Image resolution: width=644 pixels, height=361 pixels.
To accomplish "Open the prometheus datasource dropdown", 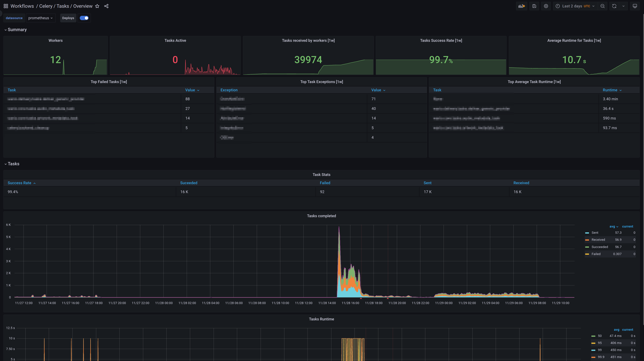I will (x=41, y=18).
